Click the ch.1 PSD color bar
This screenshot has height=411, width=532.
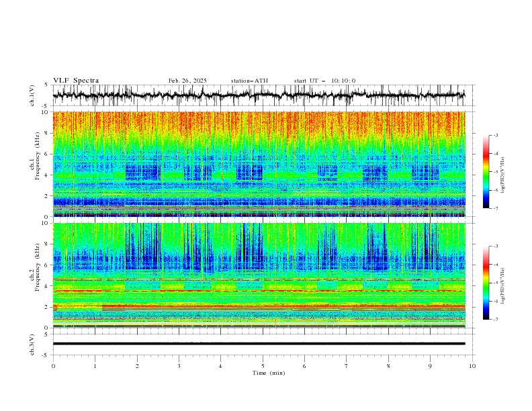(x=486, y=172)
